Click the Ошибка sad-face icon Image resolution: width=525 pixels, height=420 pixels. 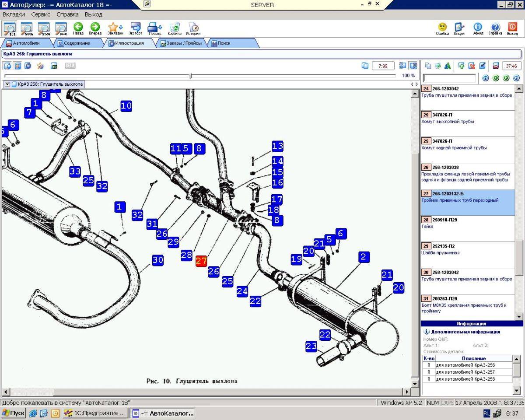[x=442, y=29]
